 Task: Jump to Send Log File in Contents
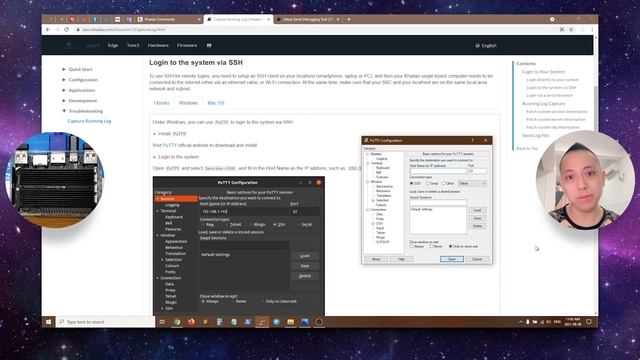536,135
